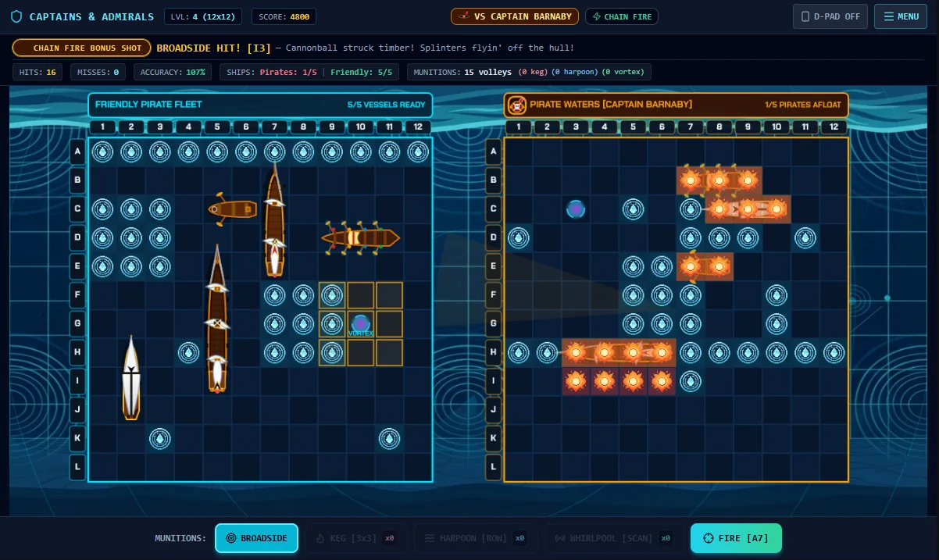Click row header L of Pirate Waters
Viewport: 939px width, 560px height.
click(494, 468)
